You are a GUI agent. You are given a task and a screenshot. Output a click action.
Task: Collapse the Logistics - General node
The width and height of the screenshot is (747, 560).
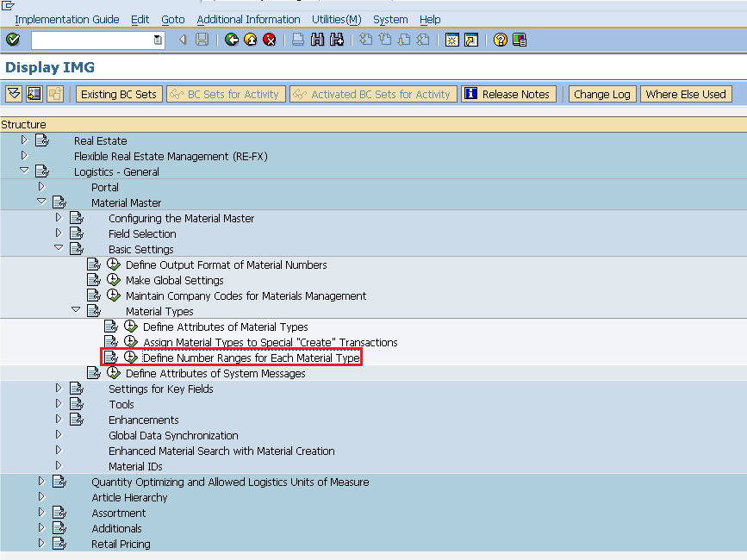coord(24,171)
